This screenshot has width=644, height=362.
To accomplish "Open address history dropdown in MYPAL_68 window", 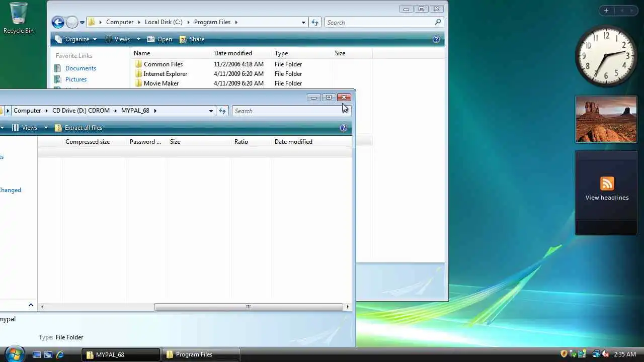I will coord(211,111).
